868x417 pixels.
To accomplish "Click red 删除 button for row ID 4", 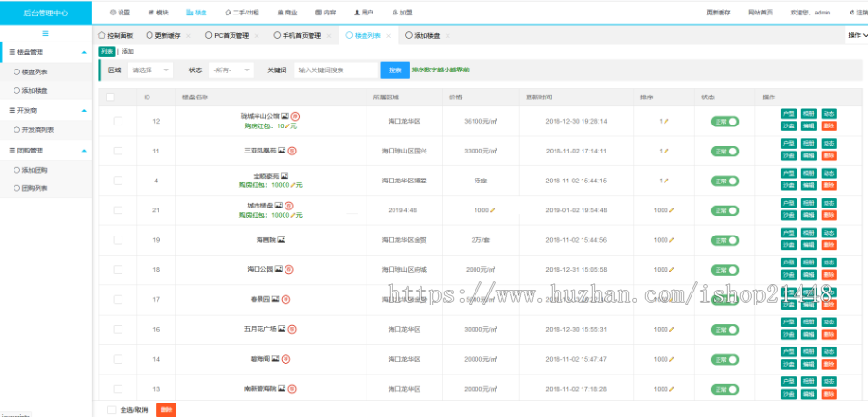I will tap(829, 185).
